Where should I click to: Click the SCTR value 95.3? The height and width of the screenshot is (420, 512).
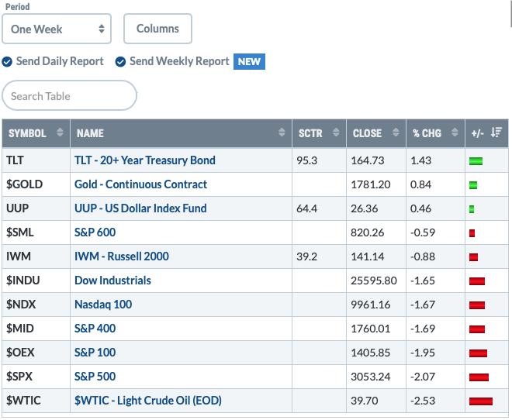[306, 160]
